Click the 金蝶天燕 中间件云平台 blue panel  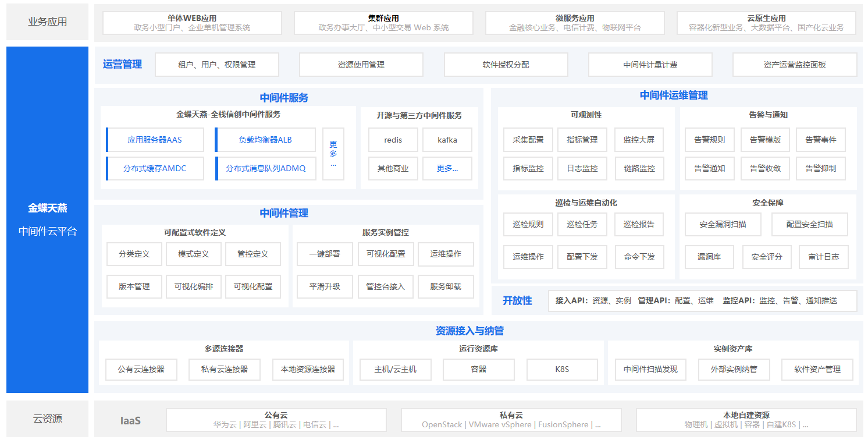[x=48, y=220]
